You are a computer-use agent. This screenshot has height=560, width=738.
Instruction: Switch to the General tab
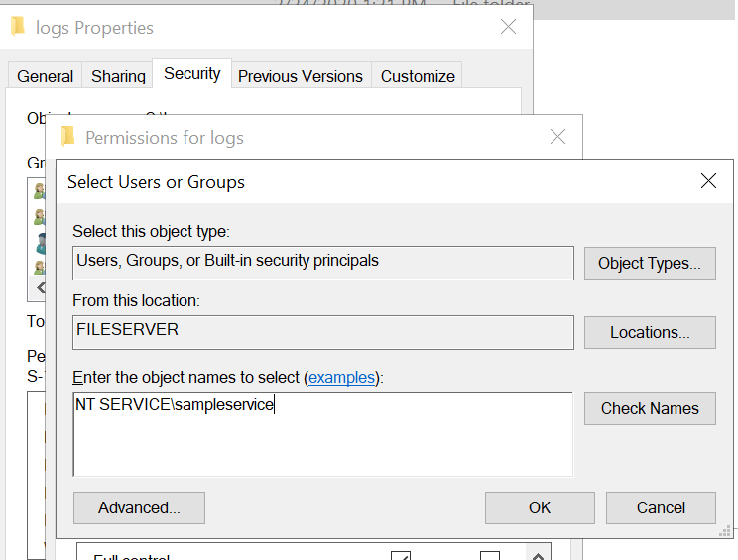(x=46, y=76)
